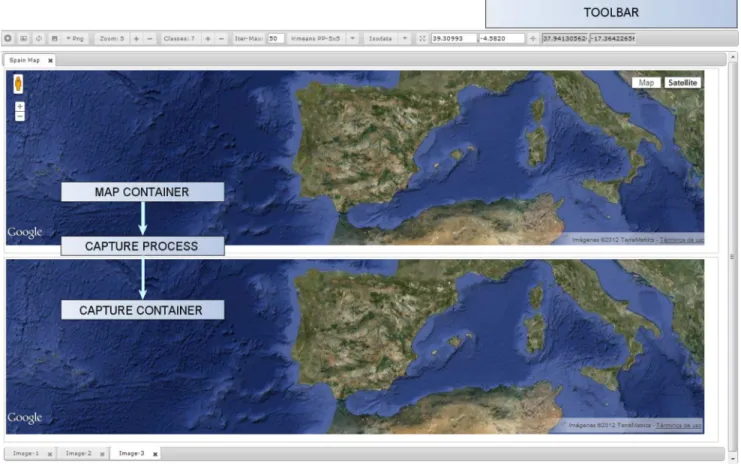Close the Image-2 tab
Viewport: 741px width, 464px height.
pyautogui.click(x=102, y=455)
